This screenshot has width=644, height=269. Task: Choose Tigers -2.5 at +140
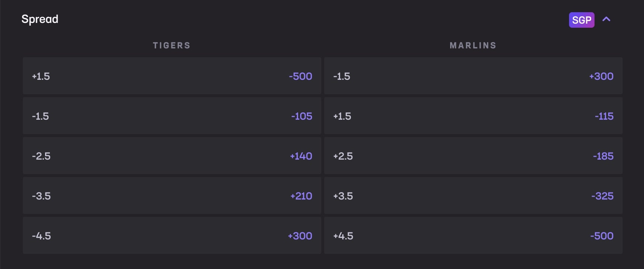172,156
